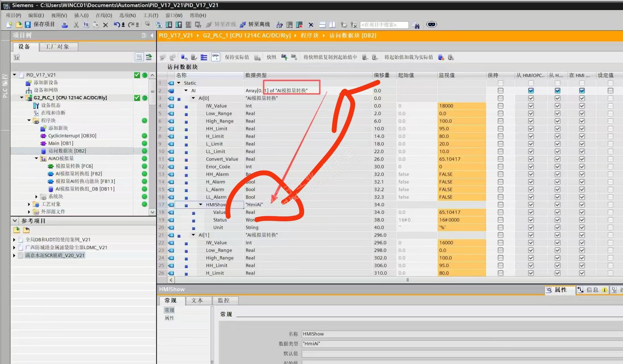The image size is (623, 364).
Task: Click the Delete X toolbar icon
Action: click(x=105, y=25)
